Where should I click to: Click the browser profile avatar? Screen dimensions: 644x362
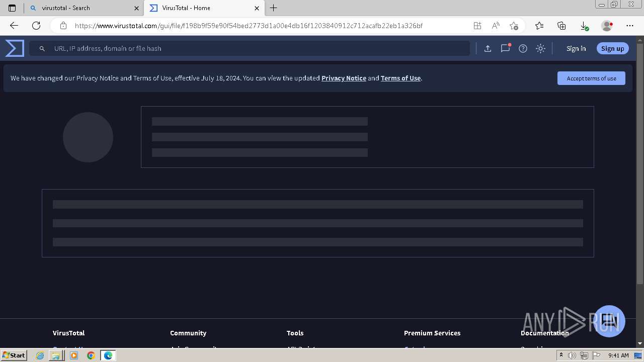tap(607, 26)
